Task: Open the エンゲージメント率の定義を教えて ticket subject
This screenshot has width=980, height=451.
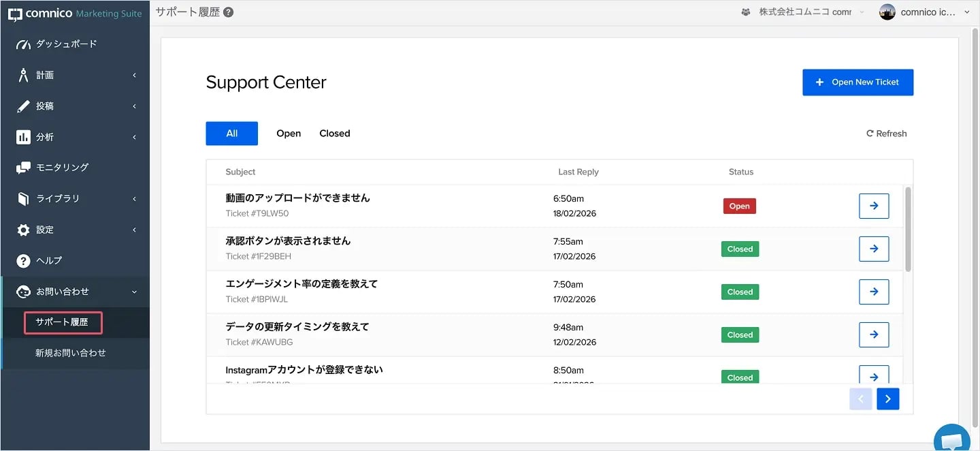Action: (x=301, y=284)
